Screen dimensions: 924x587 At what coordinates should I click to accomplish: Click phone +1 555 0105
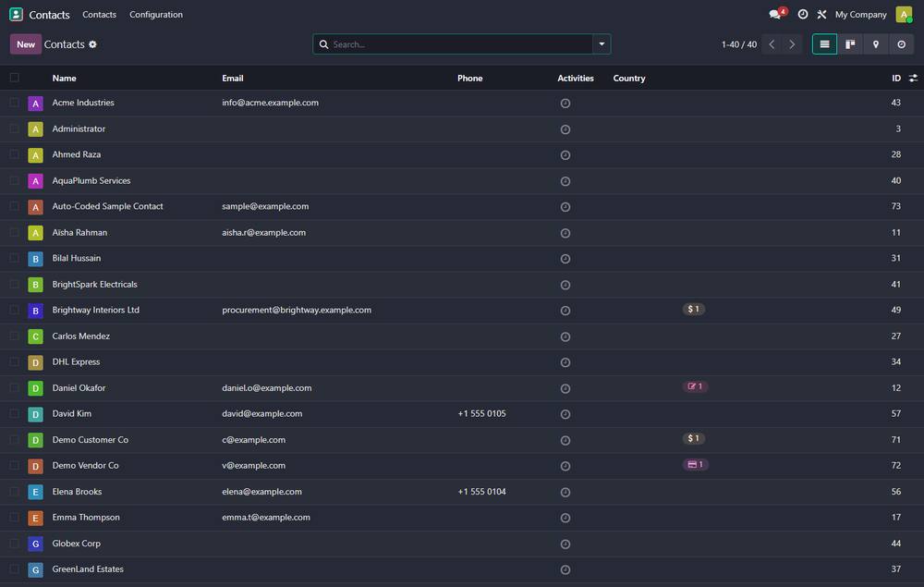[481, 414]
